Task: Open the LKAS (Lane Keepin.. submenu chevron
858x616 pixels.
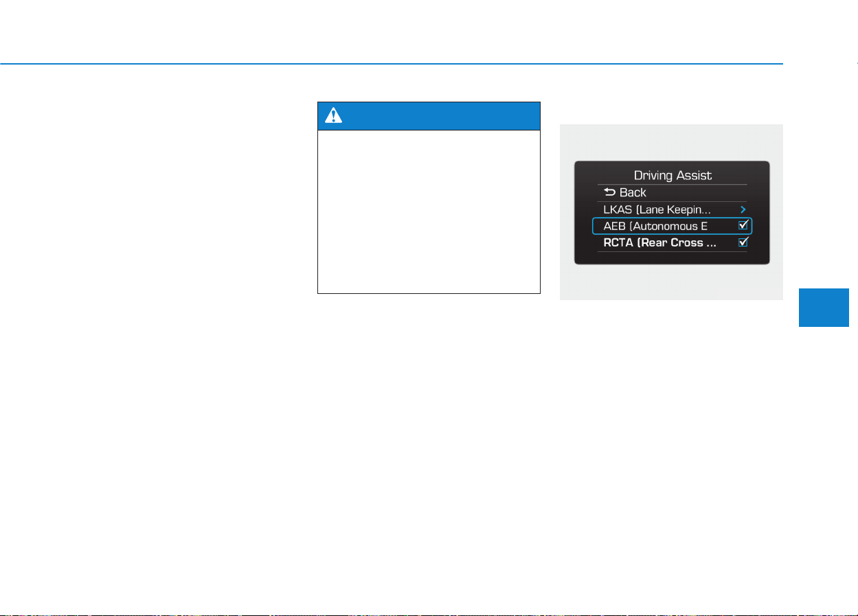Action: tap(743, 209)
